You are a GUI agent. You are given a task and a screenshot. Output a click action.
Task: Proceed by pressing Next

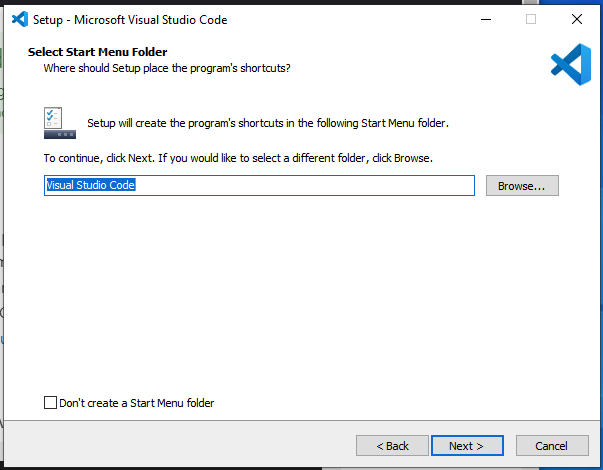click(x=466, y=445)
